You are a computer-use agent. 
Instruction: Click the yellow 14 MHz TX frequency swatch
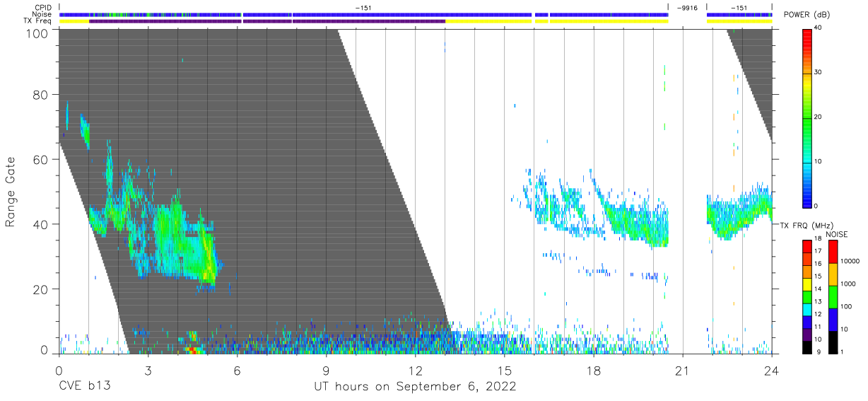tap(808, 284)
